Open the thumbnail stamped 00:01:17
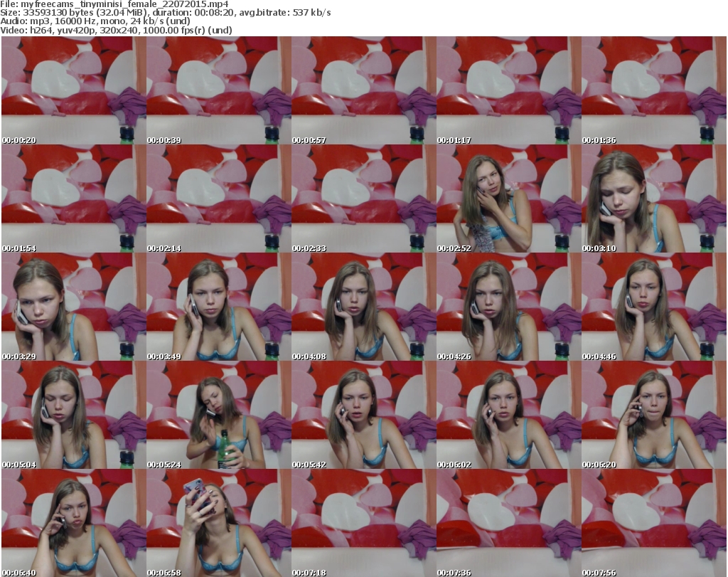 point(509,90)
